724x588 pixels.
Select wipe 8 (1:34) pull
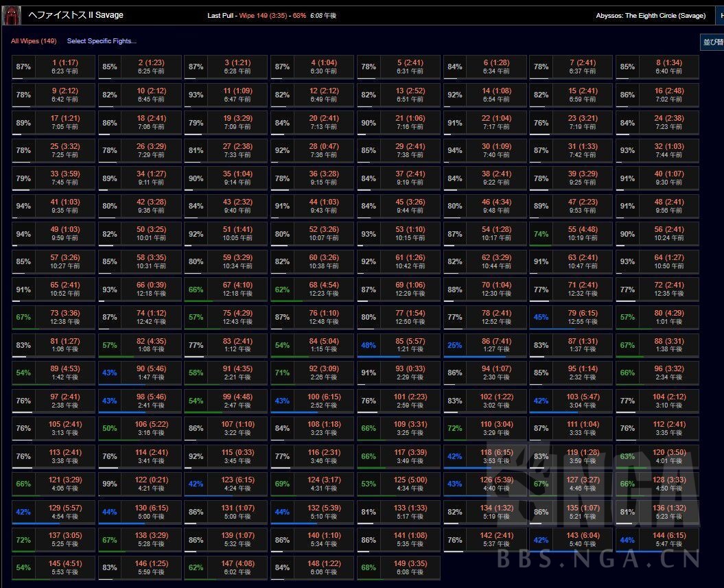[668, 67]
